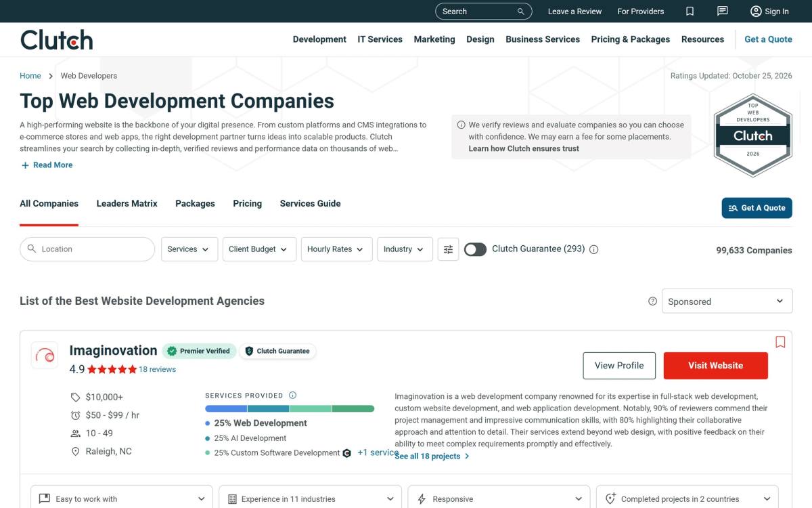
Task: Click the Web Developers breadcrumb text
Action: pyautogui.click(x=89, y=76)
